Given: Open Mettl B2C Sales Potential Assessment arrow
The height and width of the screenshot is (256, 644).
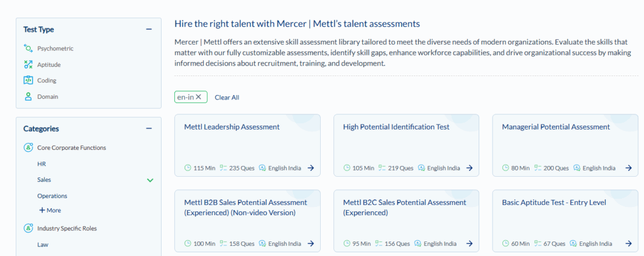Looking at the screenshot, I should coord(470,243).
